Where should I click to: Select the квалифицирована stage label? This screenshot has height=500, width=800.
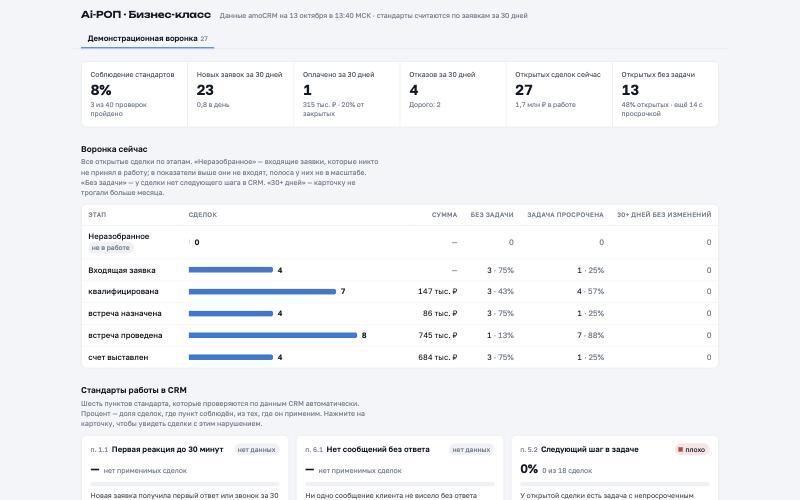(x=123, y=291)
